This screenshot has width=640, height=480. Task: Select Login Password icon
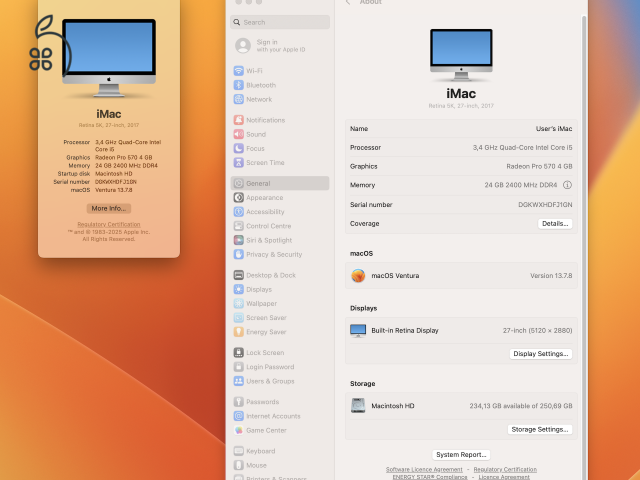[239, 367]
